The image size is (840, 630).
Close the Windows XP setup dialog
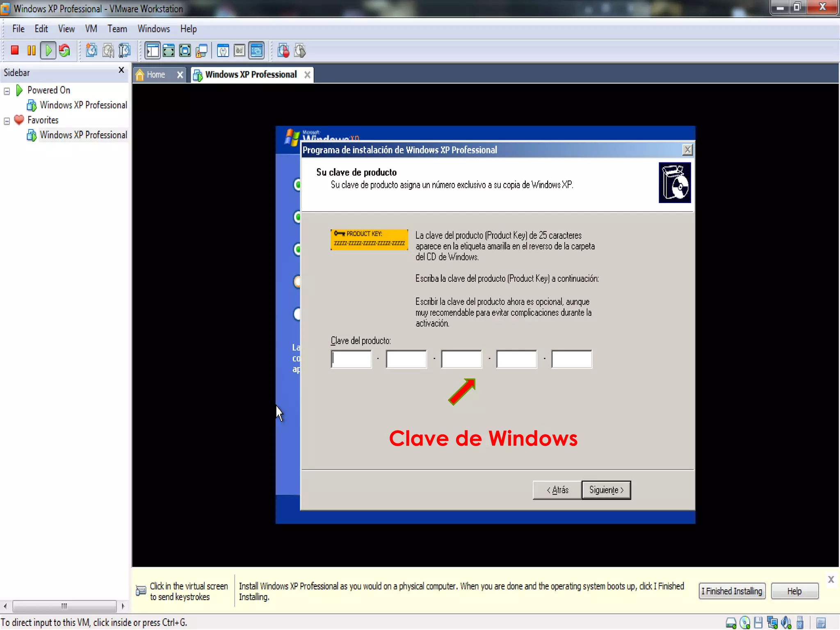coord(687,150)
